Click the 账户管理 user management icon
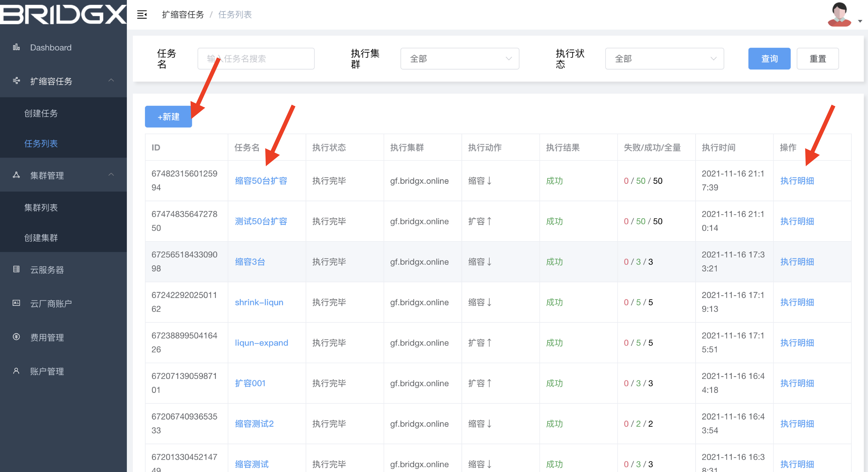This screenshot has height=472, width=868. tap(16, 371)
